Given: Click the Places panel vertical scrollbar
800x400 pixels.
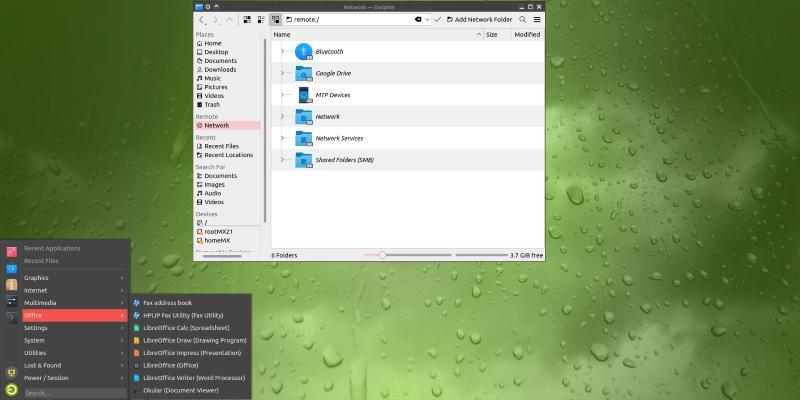Looking at the screenshot, I should pos(265,131).
